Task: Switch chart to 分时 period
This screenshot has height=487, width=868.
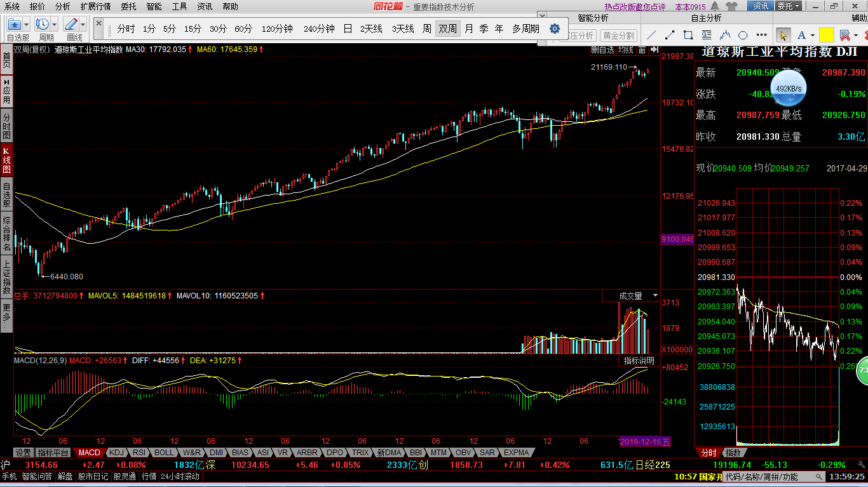Action: point(126,29)
